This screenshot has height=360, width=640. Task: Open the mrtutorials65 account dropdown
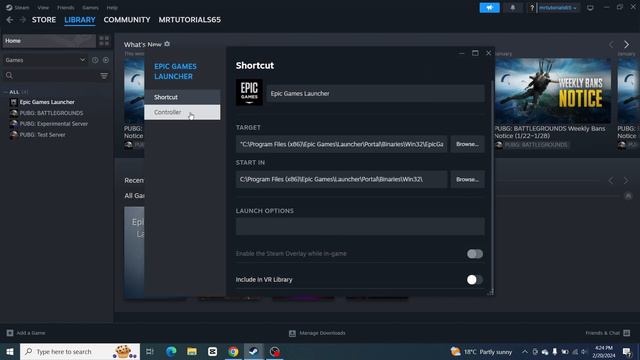(x=557, y=7)
